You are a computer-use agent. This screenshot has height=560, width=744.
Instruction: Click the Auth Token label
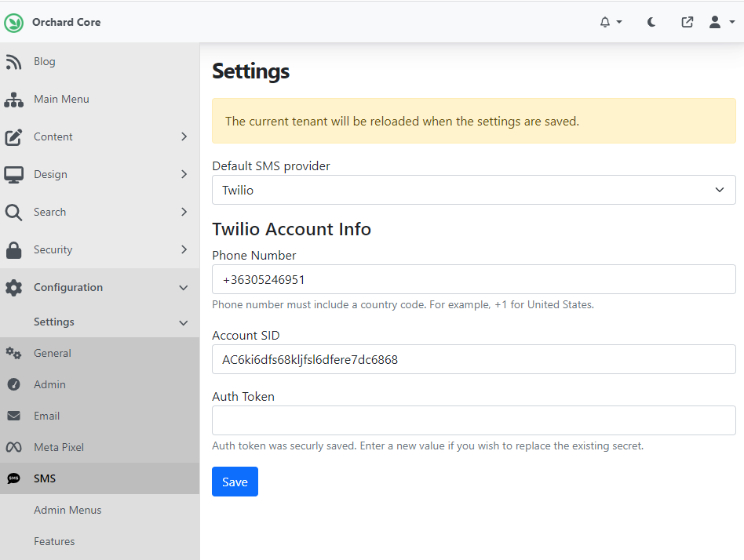[243, 396]
